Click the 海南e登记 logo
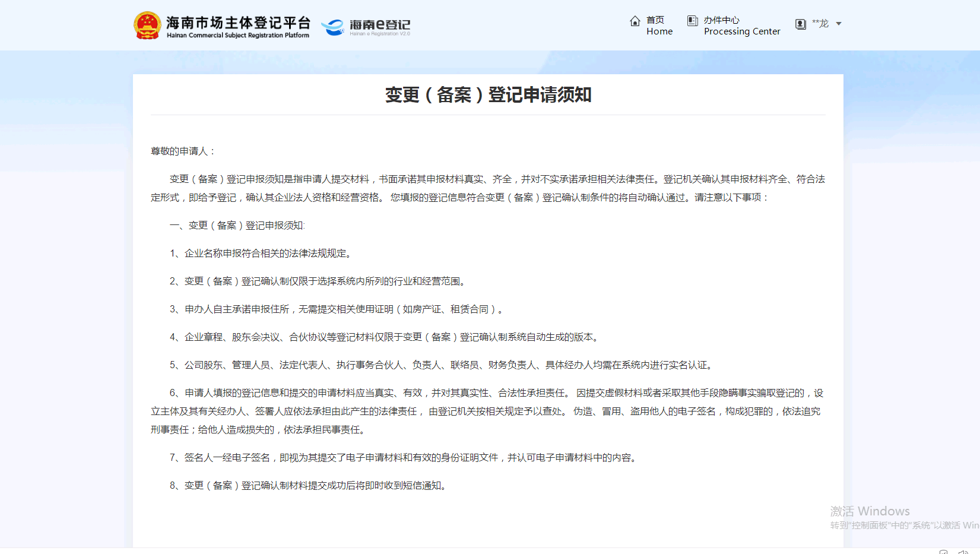 [x=366, y=26]
